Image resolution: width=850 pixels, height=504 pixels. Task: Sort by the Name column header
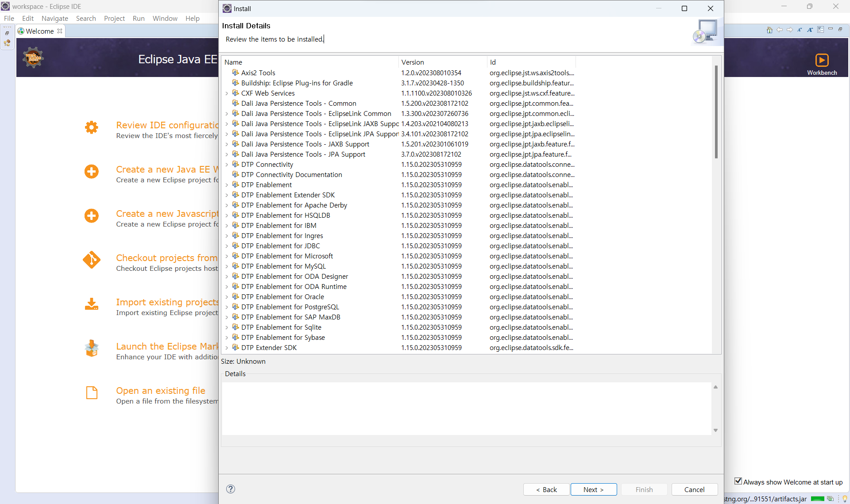click(310, 62)
